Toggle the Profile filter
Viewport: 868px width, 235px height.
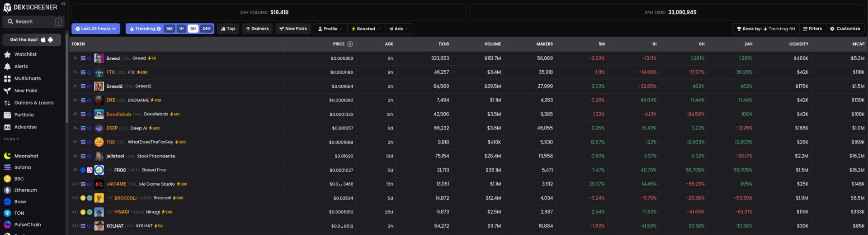[330, 29]
